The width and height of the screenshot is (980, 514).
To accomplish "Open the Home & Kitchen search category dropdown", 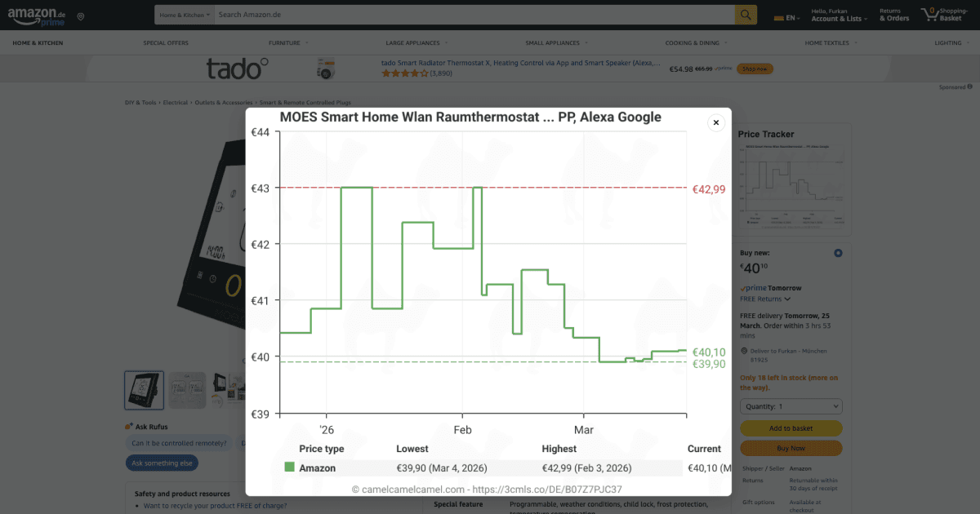I will pyautogui.click(x=185, y=15).
